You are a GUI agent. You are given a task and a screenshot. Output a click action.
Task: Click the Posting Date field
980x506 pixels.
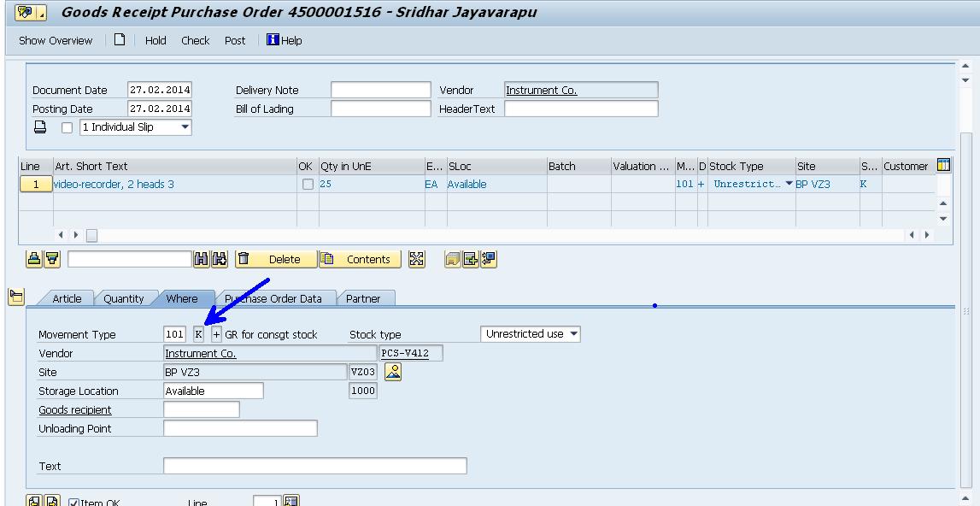tap(160, 109)
